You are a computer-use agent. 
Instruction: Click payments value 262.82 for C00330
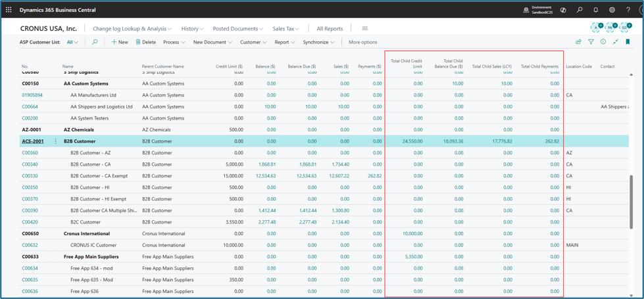click(374, 176)
